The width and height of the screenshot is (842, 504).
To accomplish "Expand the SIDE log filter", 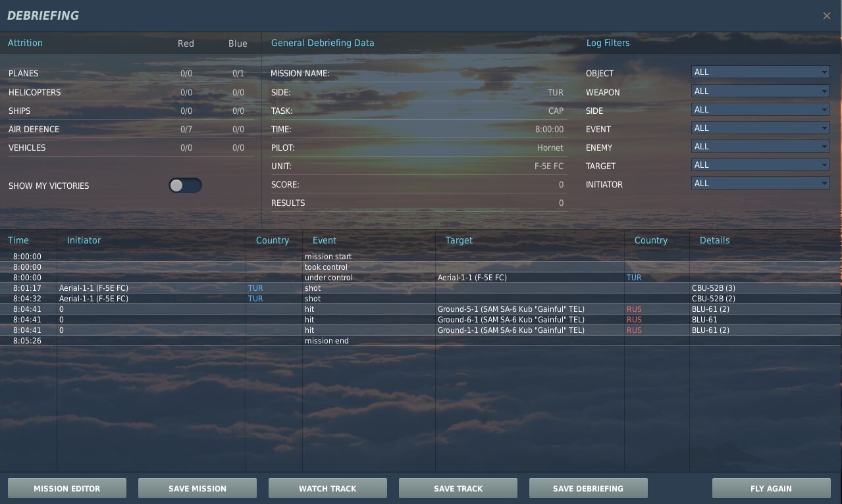I will click(x=760, y=110).
